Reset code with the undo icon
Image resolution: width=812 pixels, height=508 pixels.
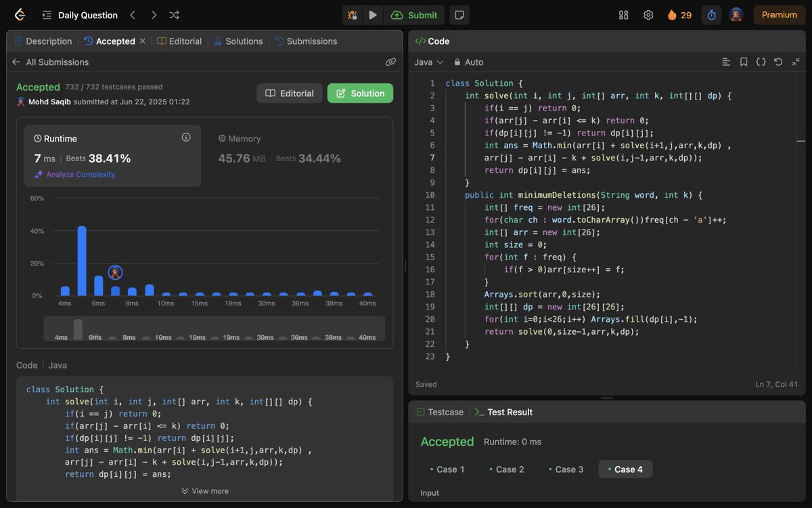tap(778, 62)
